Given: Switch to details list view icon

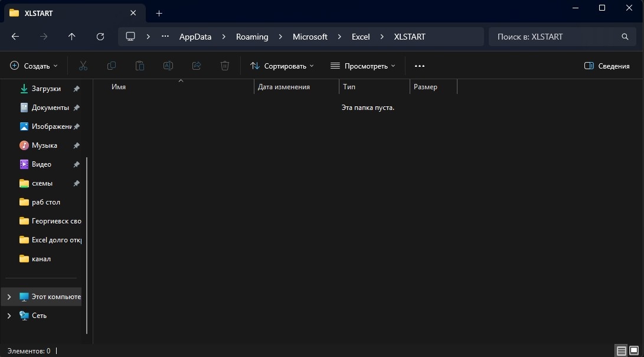Looking at the screenshot, I should click(x=622, y=351).
